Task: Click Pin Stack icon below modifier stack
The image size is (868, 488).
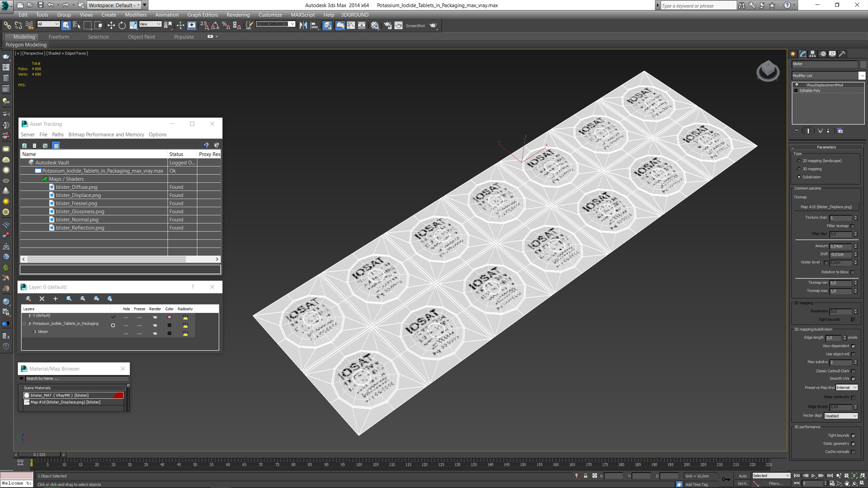Action: click(x=797, y=131)
